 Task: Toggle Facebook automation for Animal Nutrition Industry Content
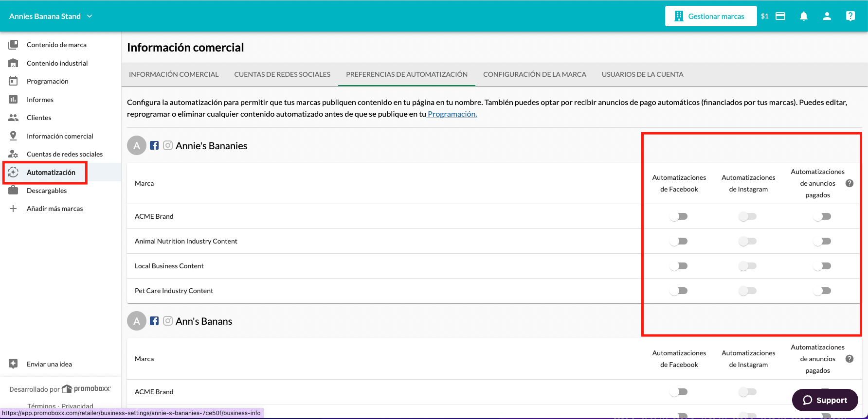(x=679, y=241)
